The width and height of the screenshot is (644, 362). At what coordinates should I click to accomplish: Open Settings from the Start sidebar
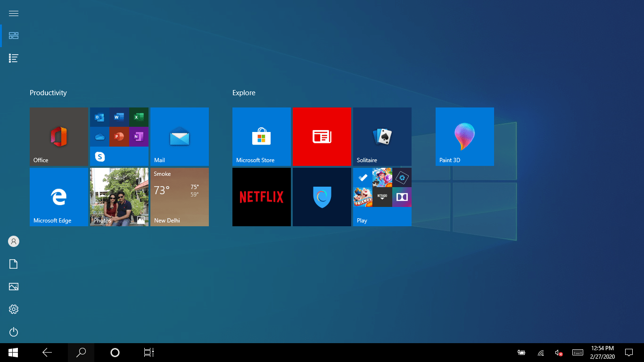[x=14, y=309]
